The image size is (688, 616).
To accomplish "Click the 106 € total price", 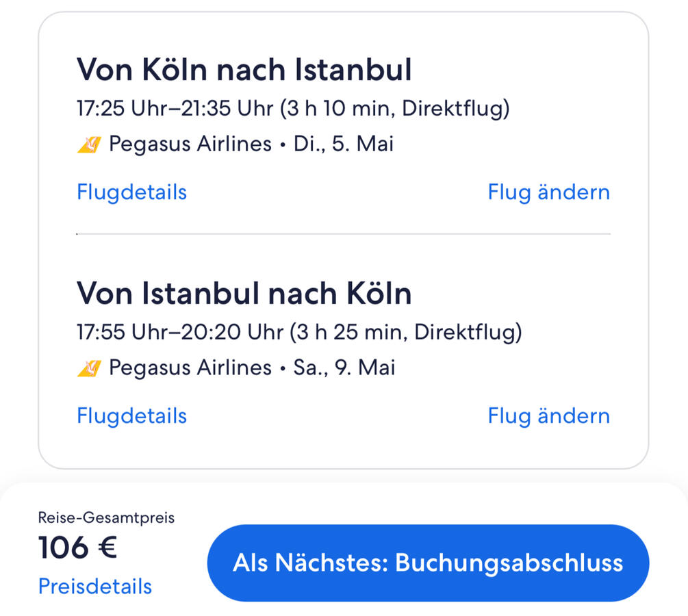I will pos(77,548).
